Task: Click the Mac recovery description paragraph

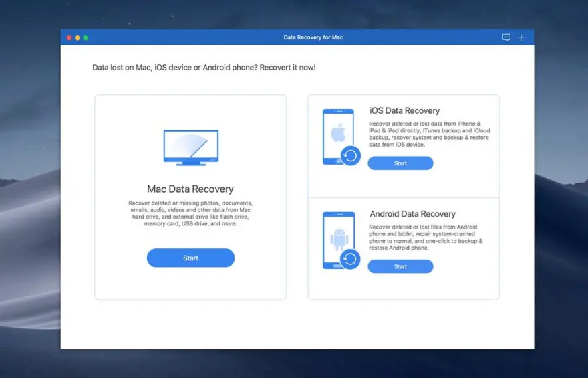Action: pos(190,213)
